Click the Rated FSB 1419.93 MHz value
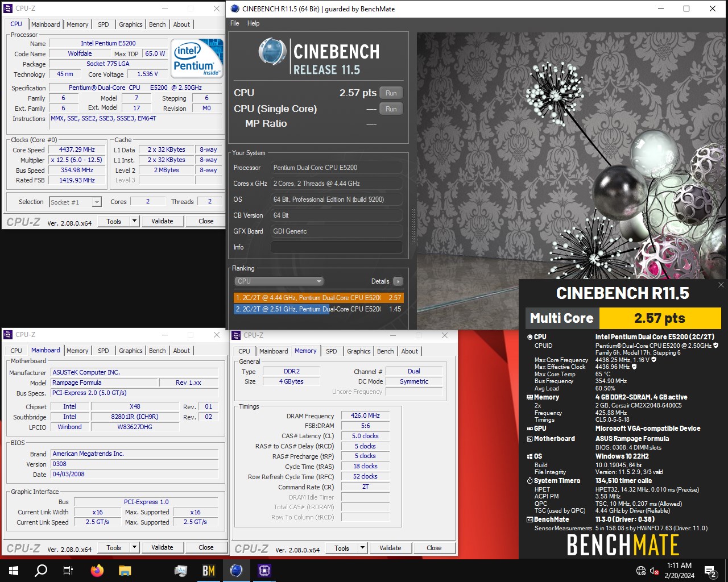The height and width of the screenshot is (582, 728). point(77,180)
